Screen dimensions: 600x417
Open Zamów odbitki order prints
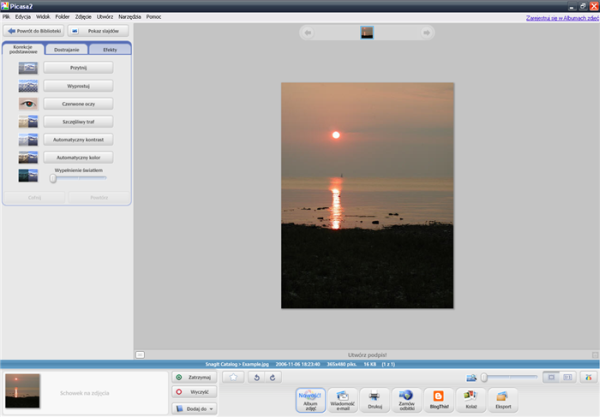pos(406,400)
